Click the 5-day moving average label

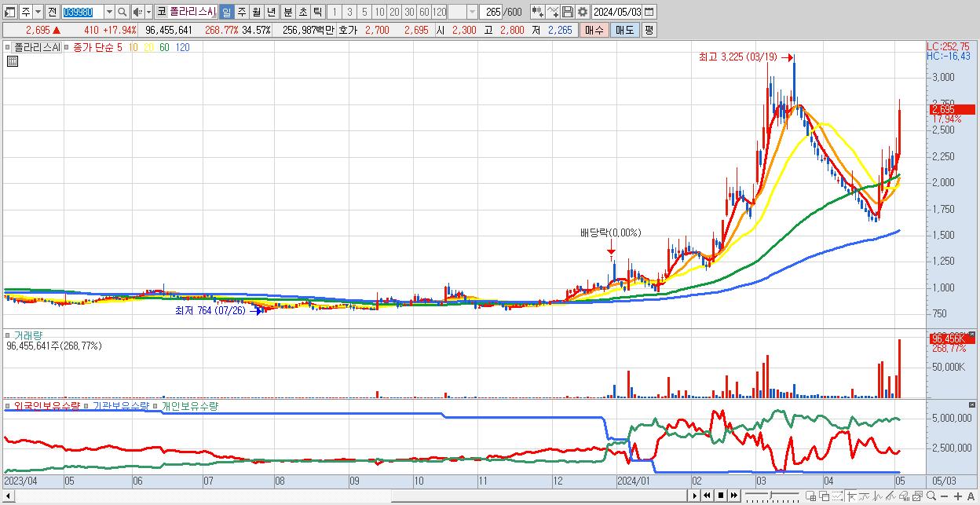tap(119, 47)
